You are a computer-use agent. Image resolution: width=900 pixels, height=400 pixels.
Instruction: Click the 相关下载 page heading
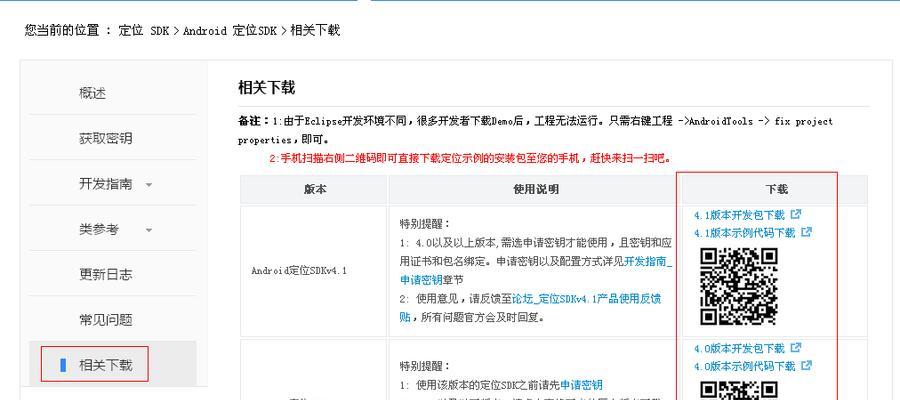click(266, 88)
